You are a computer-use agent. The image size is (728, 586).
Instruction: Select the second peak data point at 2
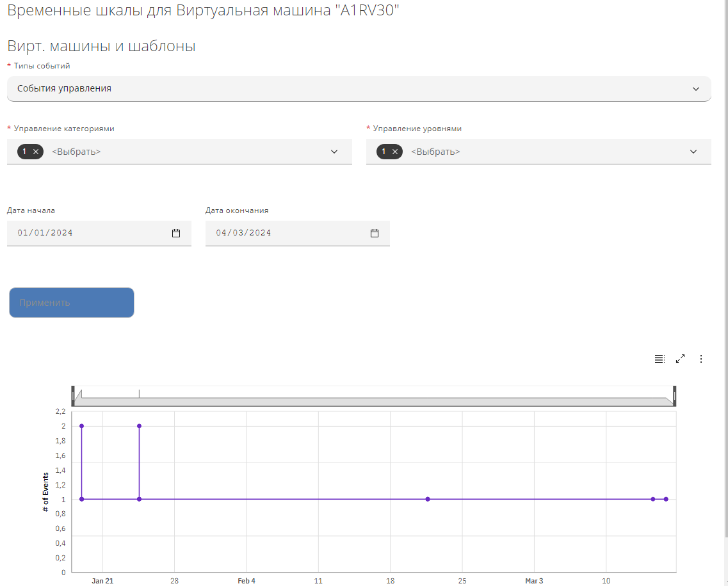click(x=139, y=426)
